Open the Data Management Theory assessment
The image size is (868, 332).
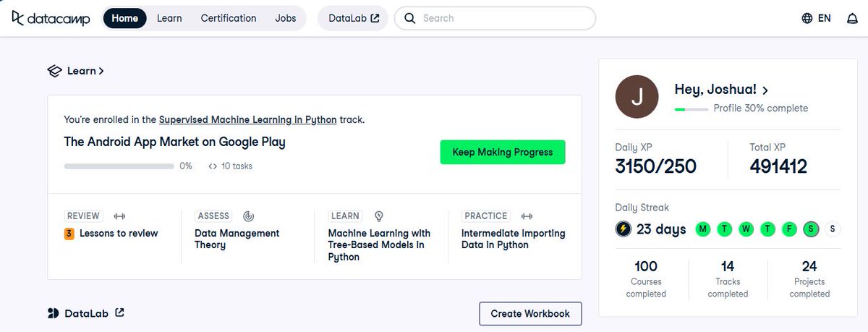(237, 239)
